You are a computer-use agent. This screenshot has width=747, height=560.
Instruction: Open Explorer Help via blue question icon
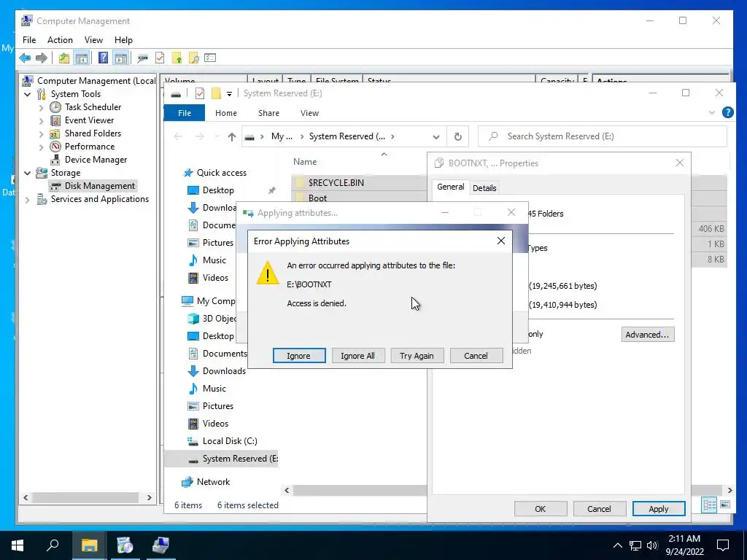click(x=727, y=112)
